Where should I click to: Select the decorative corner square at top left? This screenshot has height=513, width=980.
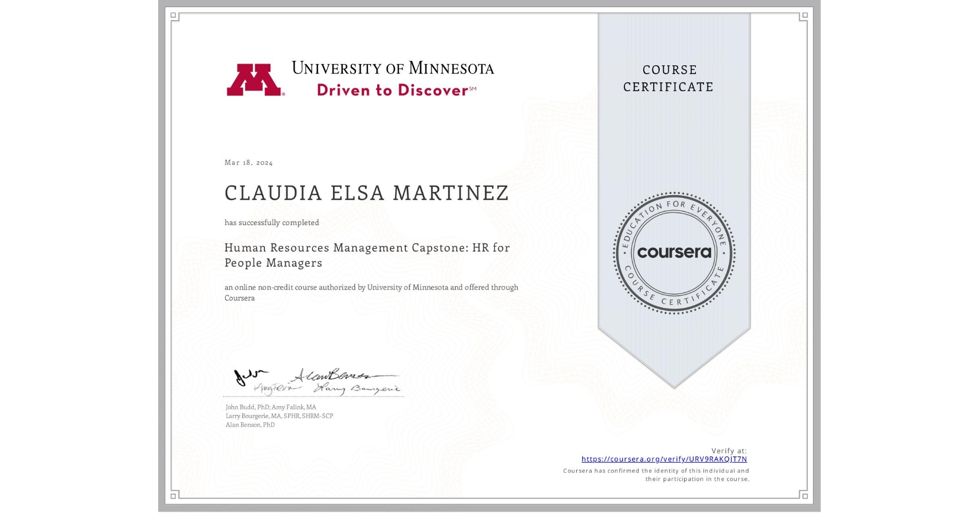point(172,14)
